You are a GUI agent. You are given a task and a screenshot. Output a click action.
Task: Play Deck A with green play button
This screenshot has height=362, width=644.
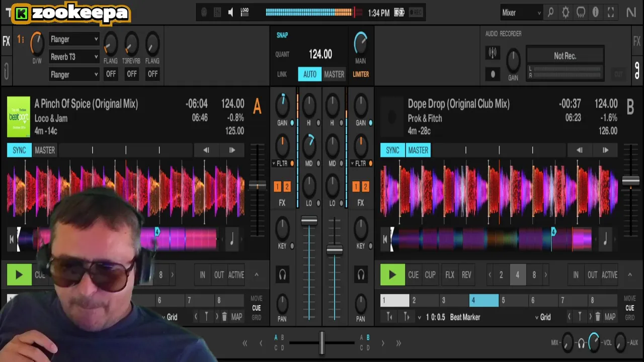pos(19,275)
